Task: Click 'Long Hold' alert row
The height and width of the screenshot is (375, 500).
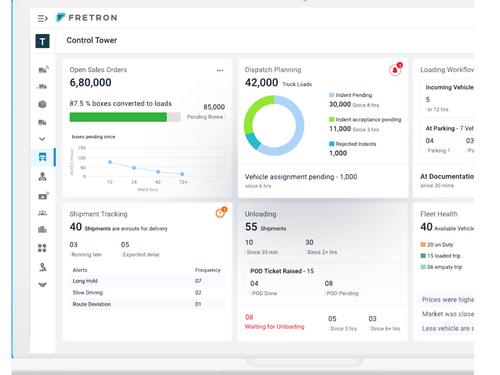Action: pos(147,281)
